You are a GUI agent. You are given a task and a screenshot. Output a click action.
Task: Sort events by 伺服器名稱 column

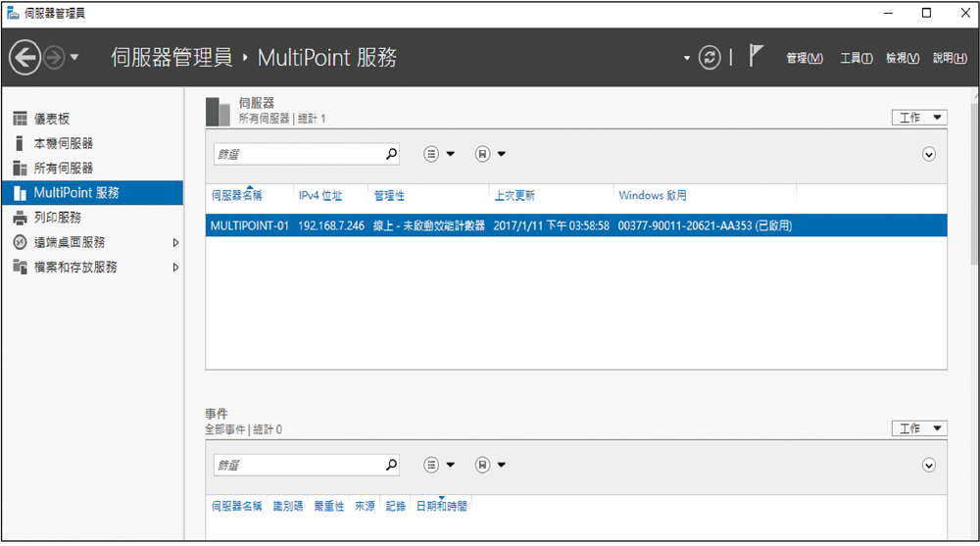pyautogui.click(x=236, y=506)
